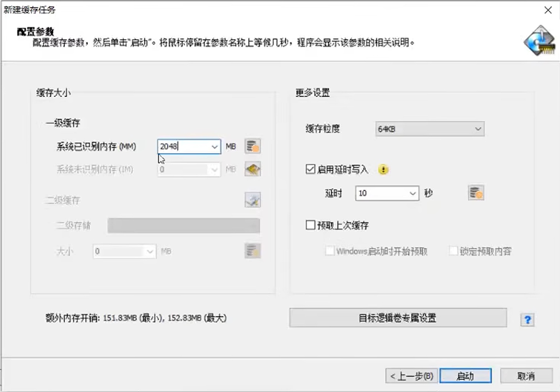Screen dimensions: 560x392
Task: Open the 缓存粒度 dropdown showing 64KB
Action: [429, 129]
